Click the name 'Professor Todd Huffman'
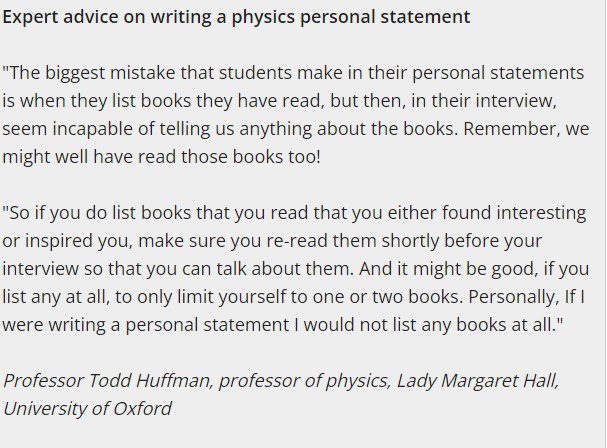607x448 pixels. coord(106,381)
